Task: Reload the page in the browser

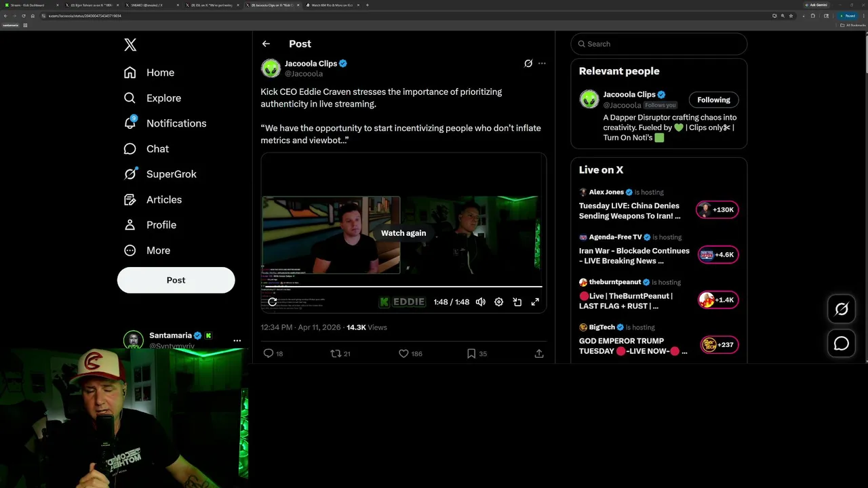Action: tap(25, 16)
